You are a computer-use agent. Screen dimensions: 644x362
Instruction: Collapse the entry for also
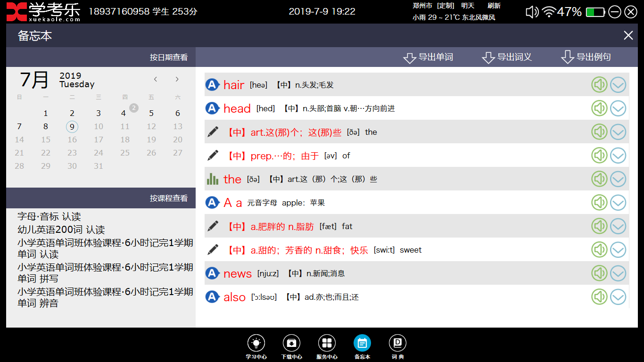pyautogui.click(x=618, y=296)
